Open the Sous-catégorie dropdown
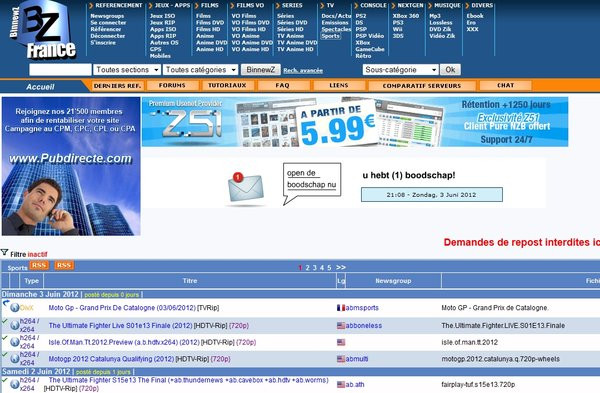 (x=401, y=70)
